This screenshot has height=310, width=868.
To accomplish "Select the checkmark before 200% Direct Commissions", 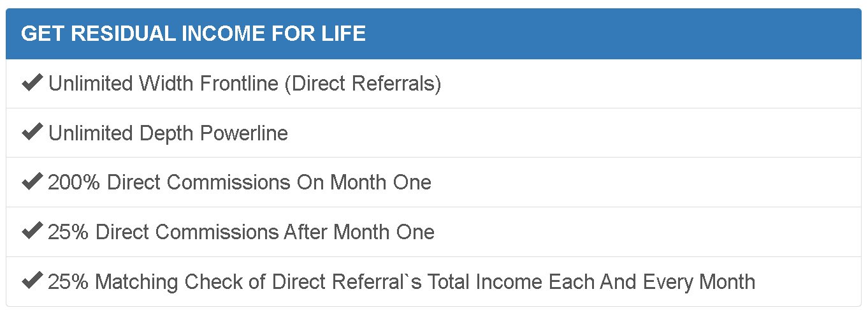I will 32,182.
